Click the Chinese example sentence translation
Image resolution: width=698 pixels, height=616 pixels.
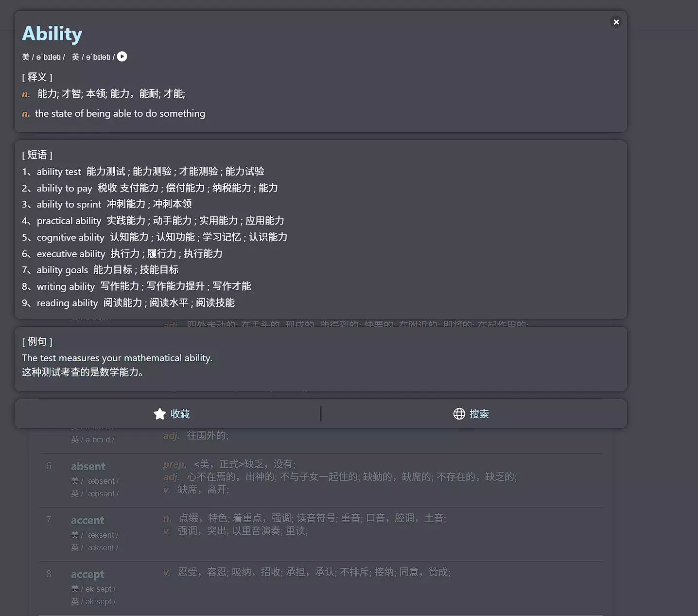tap(83, 372)
